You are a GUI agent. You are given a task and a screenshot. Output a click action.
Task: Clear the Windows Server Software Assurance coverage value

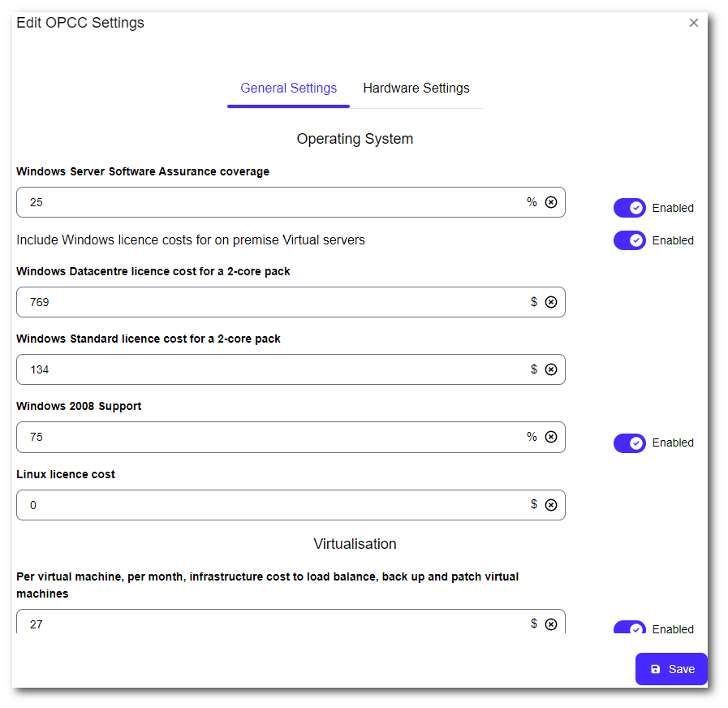(x=551, y=202)
